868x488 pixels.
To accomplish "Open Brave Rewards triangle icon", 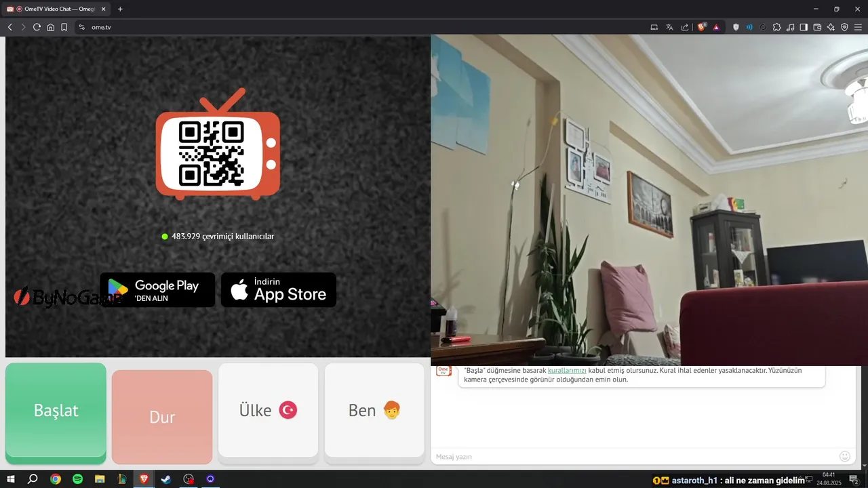I will click(x=716, y=27).
